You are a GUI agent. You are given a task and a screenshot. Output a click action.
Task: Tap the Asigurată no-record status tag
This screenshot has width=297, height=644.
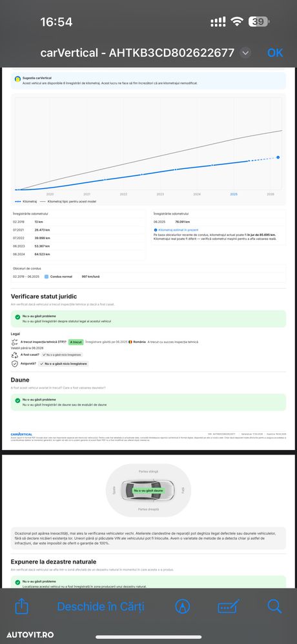point(63,364)
